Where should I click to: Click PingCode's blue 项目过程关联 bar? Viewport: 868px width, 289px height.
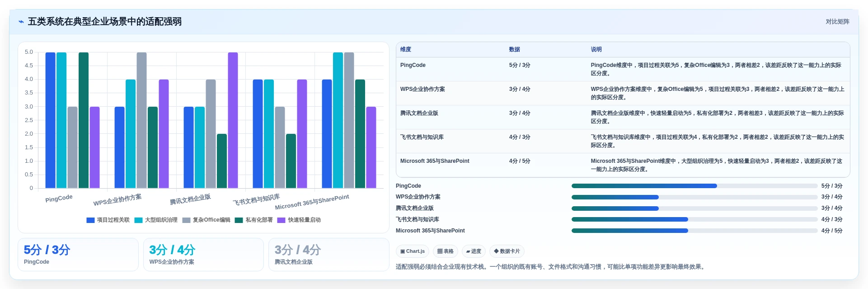tap(51, 120)
